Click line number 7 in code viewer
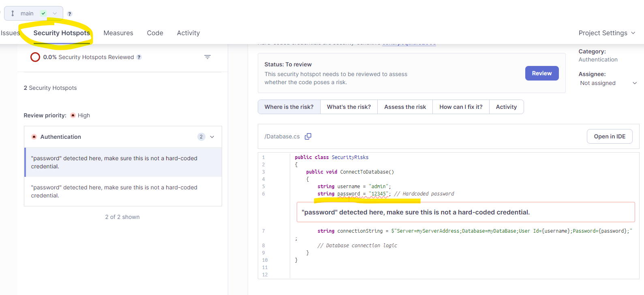The width and height of the screenshot is (644, 295). 263,231
